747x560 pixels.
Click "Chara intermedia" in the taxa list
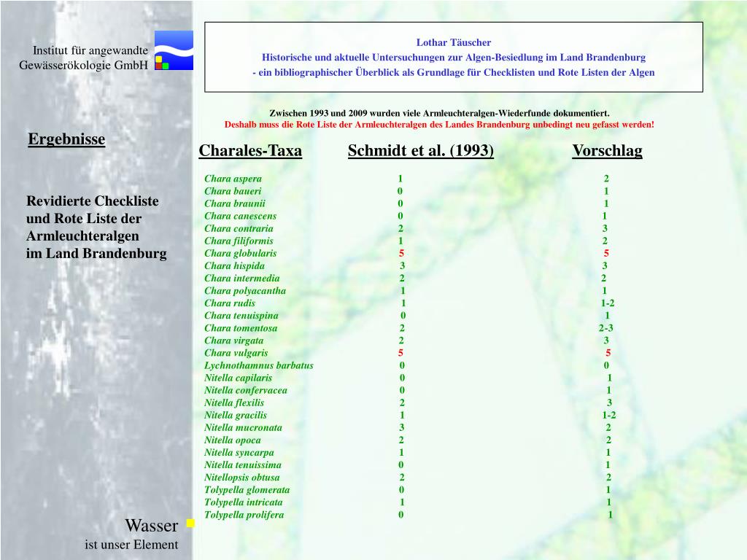(242, 278)
